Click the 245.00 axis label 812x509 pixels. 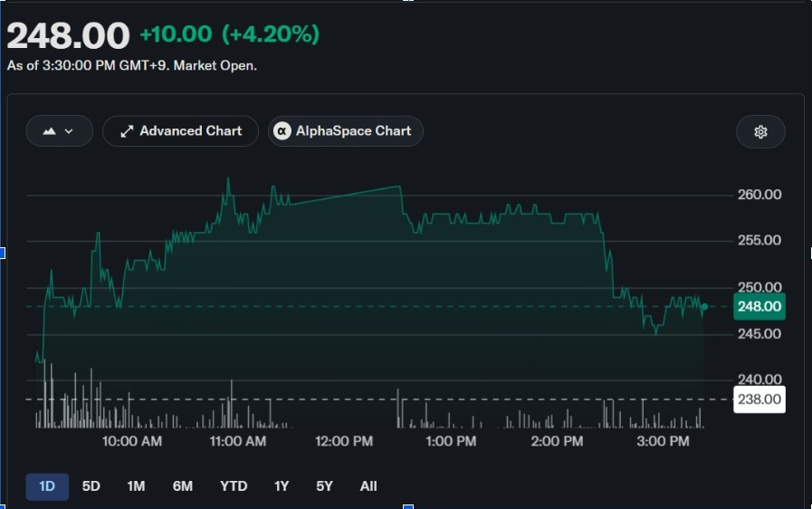(759, 334)
